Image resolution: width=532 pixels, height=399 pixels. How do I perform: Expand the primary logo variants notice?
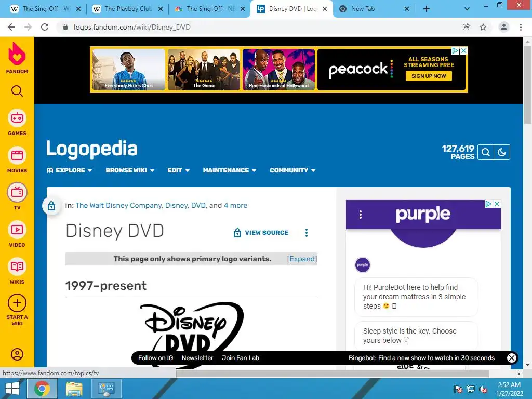[x=302, y=259]
